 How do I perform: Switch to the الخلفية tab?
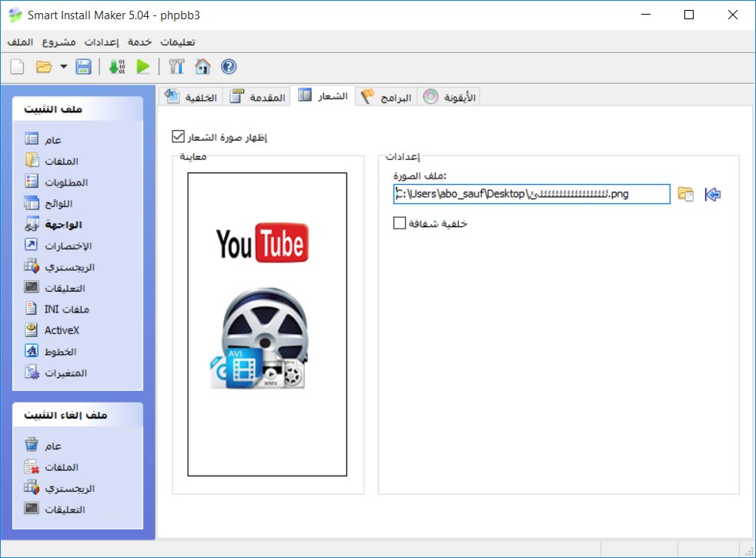[191, 97]
